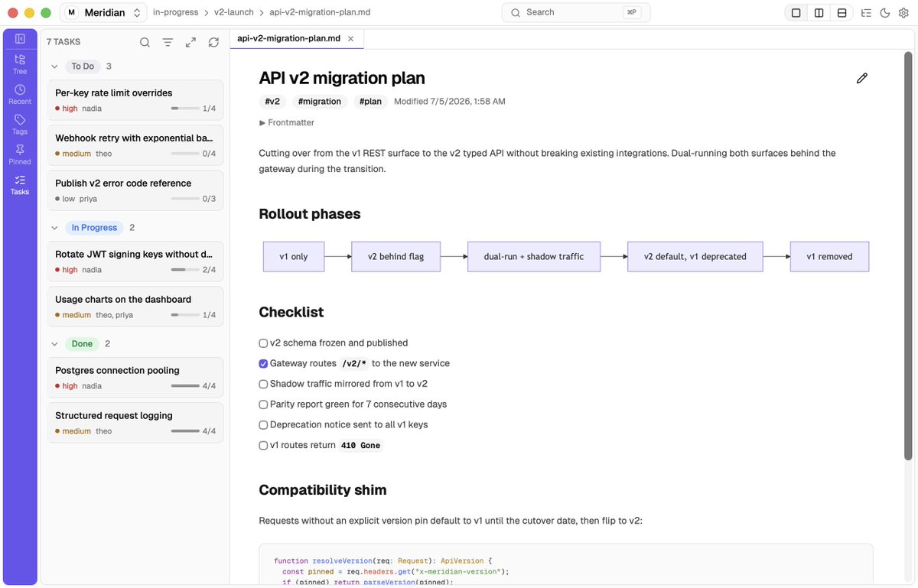Check 'Shadow traffic mirrored from v1 to v2'
This screenshot has width=918, height=588.
pyautogui.click(x=263, y=384)
